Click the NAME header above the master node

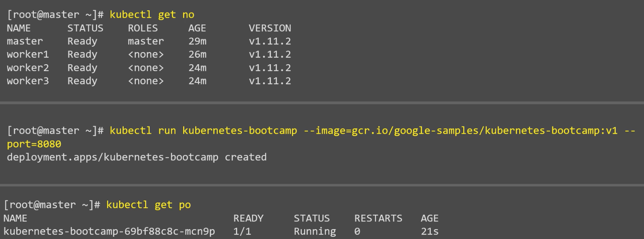pos(19,28)
